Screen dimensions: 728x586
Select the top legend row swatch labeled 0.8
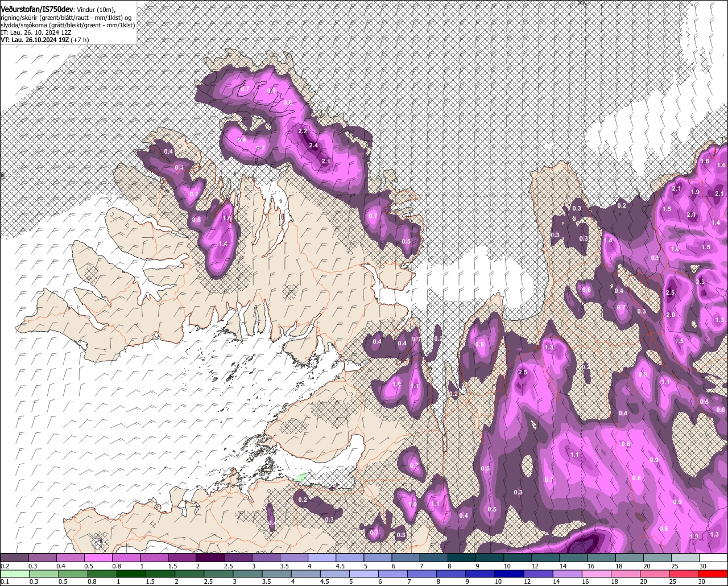pyautogui.click(x=126, y=558)
